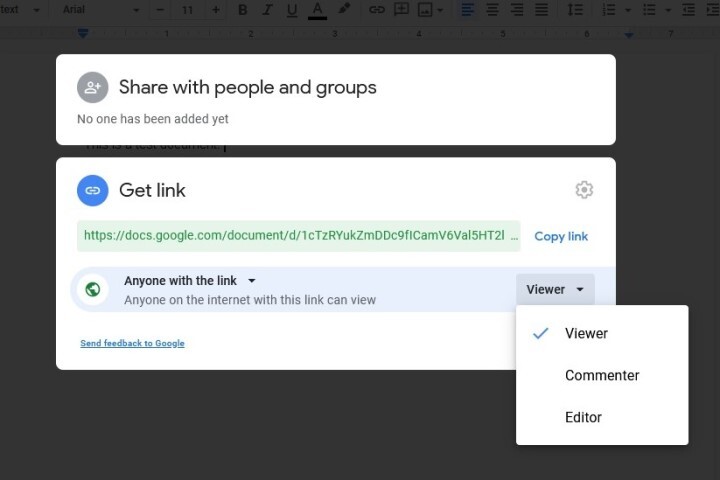Choose Commenter in the permission menu
The image size is (720, 480).
point(602,375)
